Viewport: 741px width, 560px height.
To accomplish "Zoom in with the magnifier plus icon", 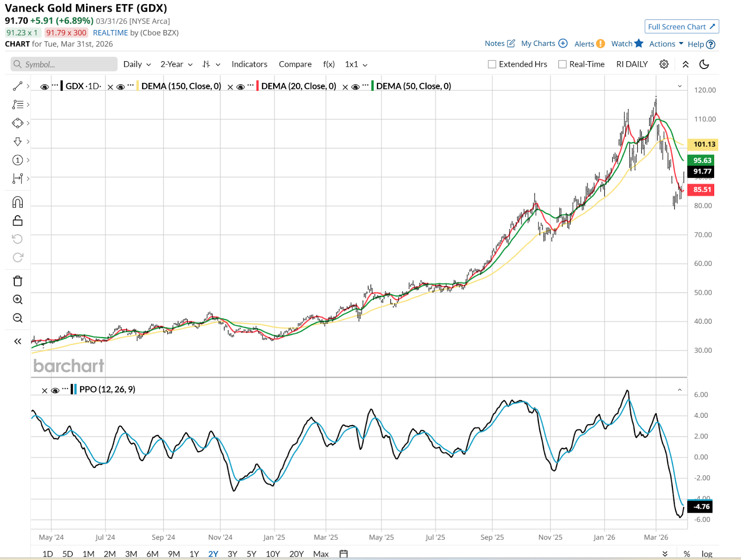I will 18,300.
